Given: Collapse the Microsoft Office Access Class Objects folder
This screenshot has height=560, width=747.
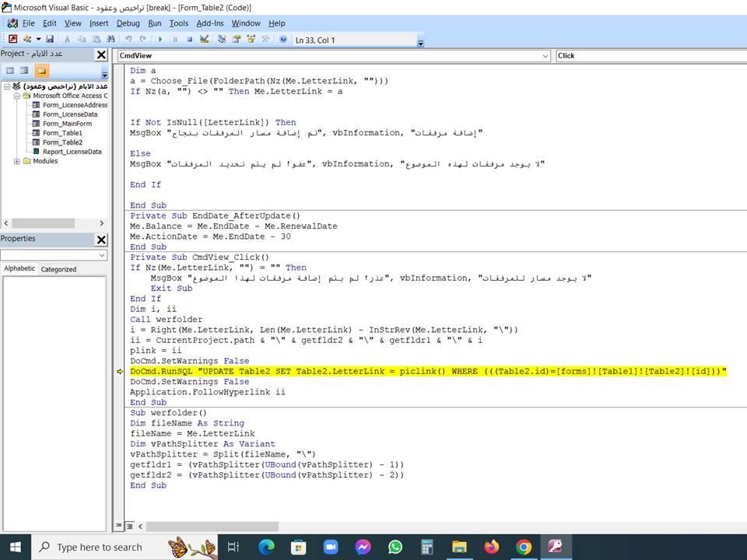Looking at the screenshot, I should 16,96.
